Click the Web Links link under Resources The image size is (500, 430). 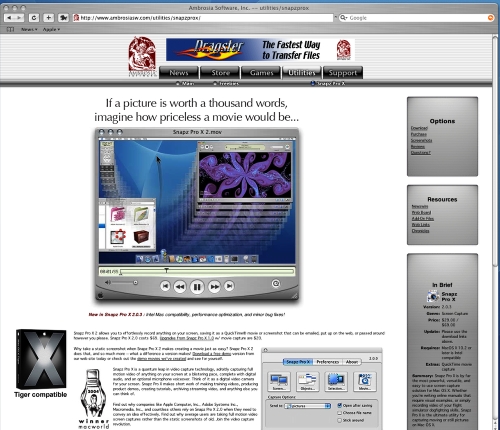421,224
